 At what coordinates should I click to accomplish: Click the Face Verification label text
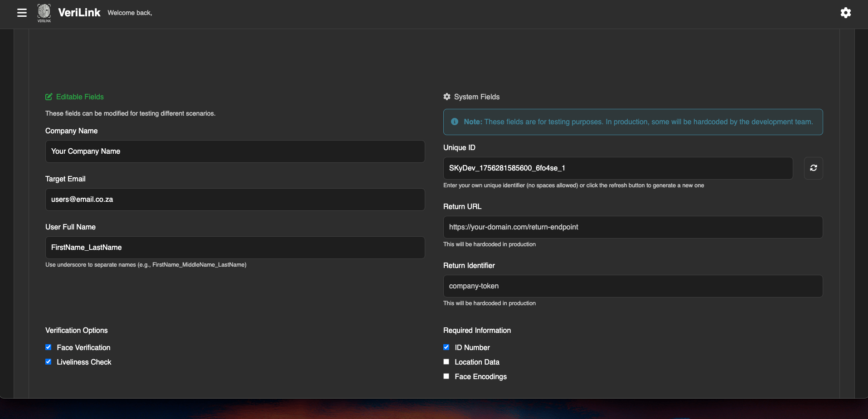[x=83, y=348]
